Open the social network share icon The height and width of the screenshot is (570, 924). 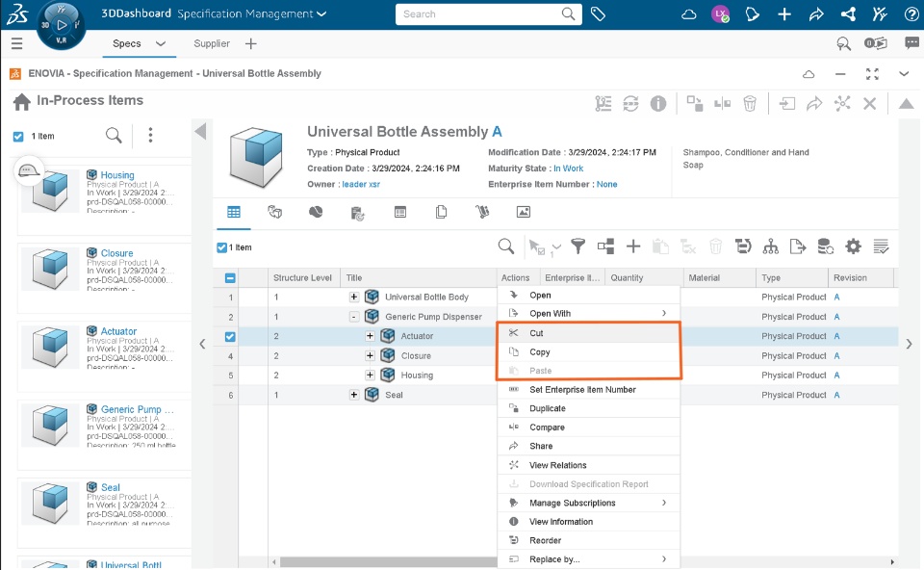(848, 14)
